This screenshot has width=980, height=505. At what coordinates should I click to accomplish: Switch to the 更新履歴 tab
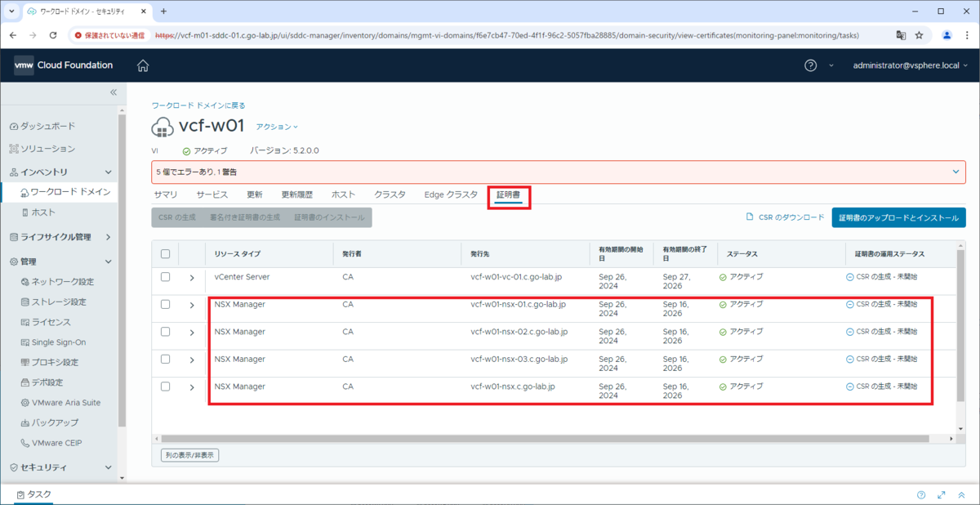pyautogui.click(x=297, y=194)
